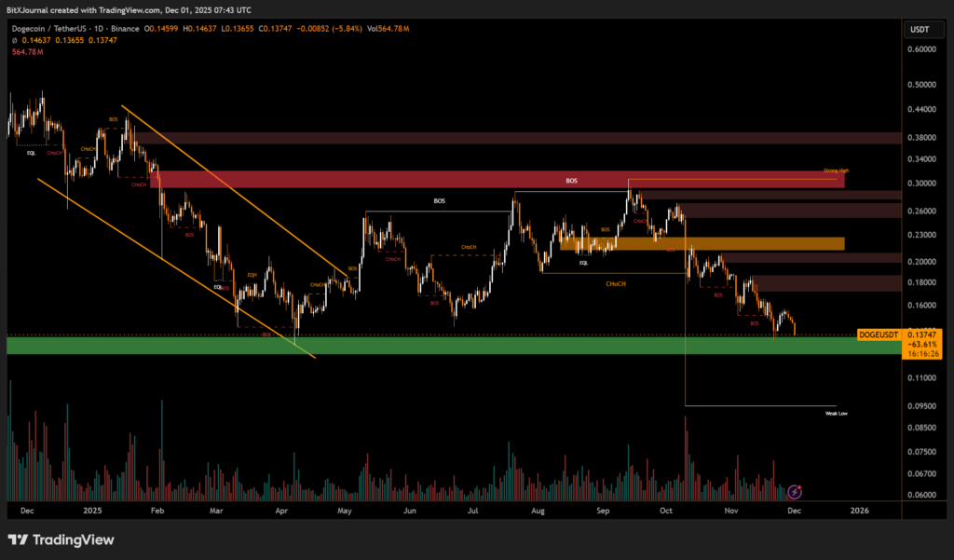Click the USDT currency box on price axis

click(x=918, y=30)
